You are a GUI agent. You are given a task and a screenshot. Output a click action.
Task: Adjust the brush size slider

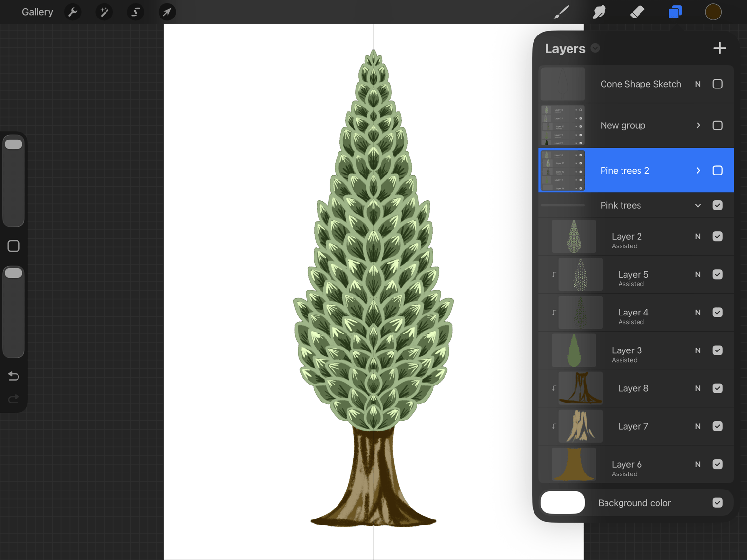pos(14,180)
